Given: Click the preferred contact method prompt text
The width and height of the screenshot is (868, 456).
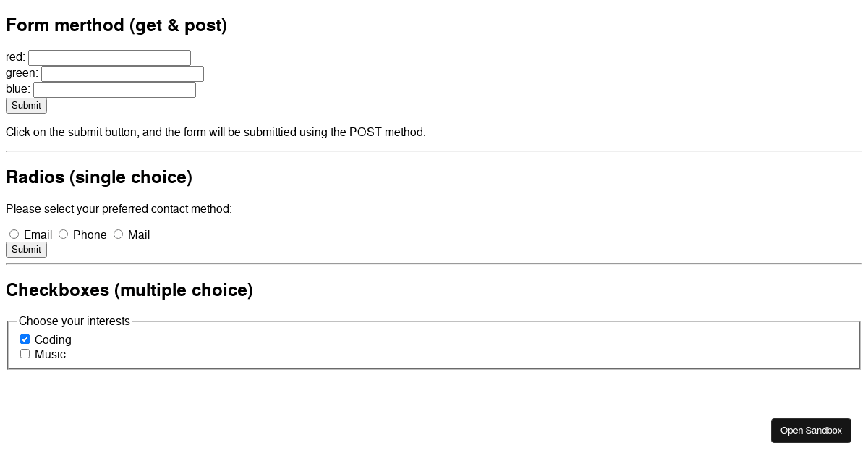Looking at the screenshot, I should click(119, 209).
